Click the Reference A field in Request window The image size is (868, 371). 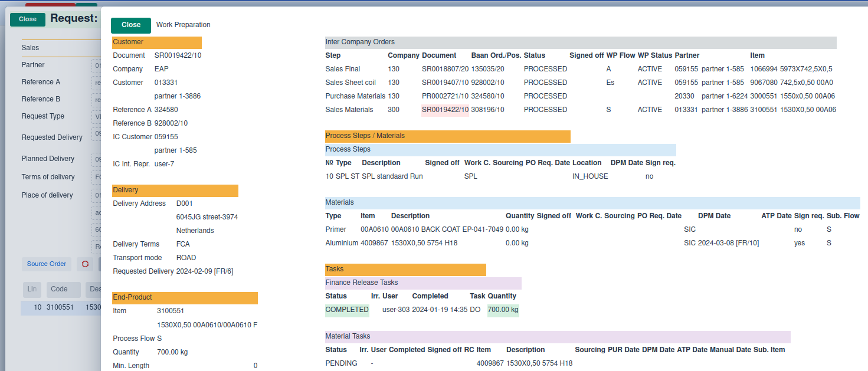tap(97, 82)
